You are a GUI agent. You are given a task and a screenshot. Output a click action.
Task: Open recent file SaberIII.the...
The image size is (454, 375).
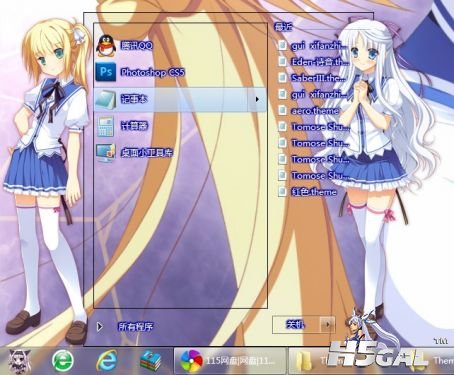312,78
